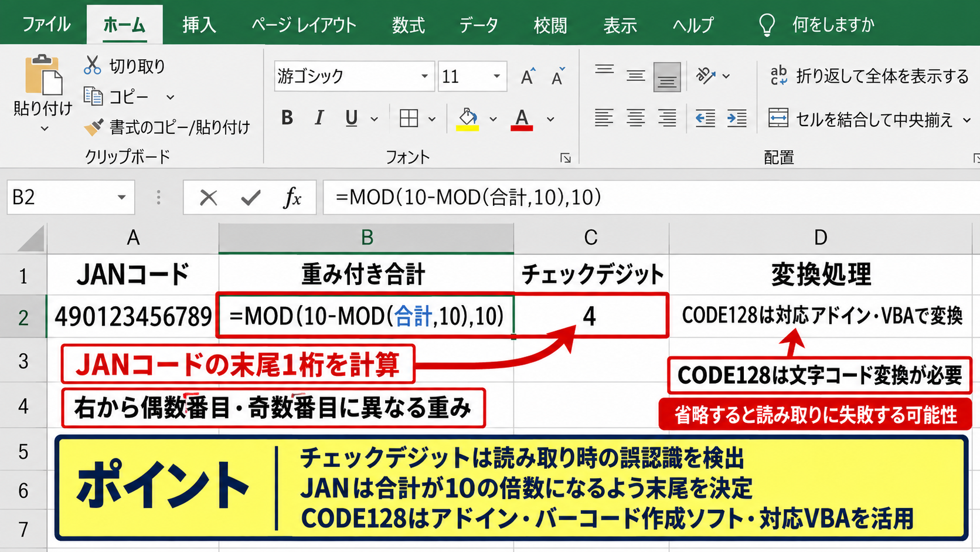This screenshot has height=552, width=980.
Task: Select the column C header
Action: 591,238
